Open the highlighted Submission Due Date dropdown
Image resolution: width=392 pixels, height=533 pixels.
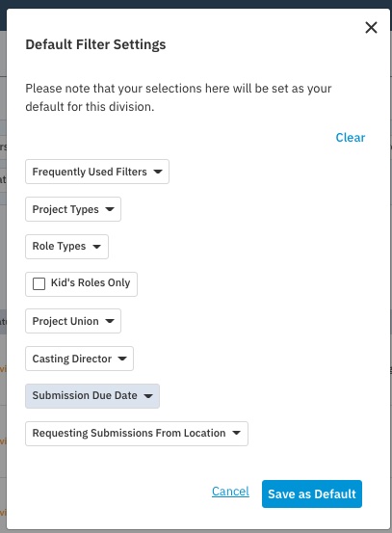(92, 396)
